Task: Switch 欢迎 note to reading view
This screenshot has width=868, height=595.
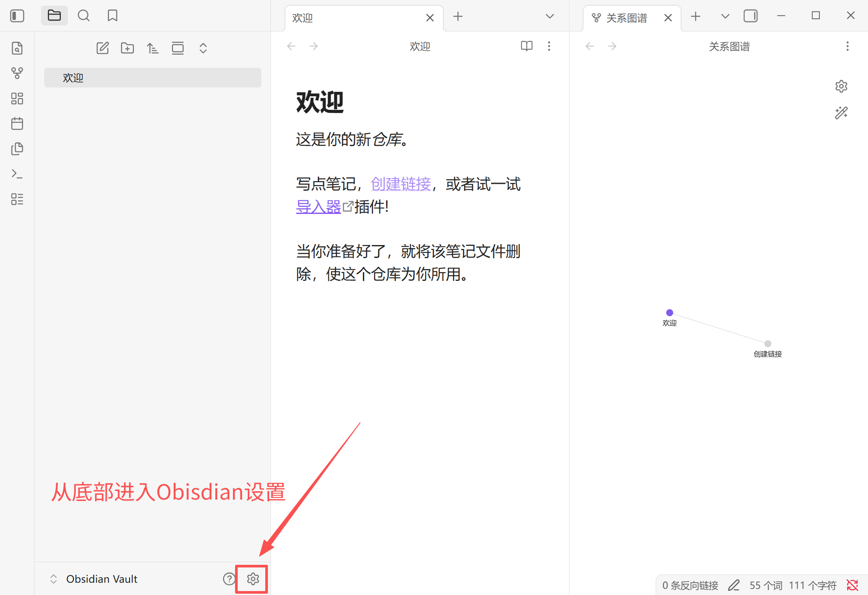Action: (527, 46)
